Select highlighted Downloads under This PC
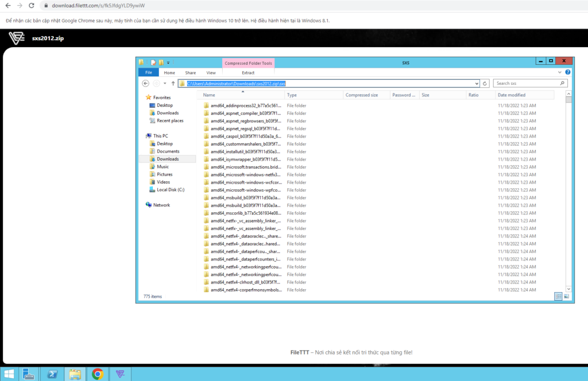Screen dimensions: 588x381 168,159
